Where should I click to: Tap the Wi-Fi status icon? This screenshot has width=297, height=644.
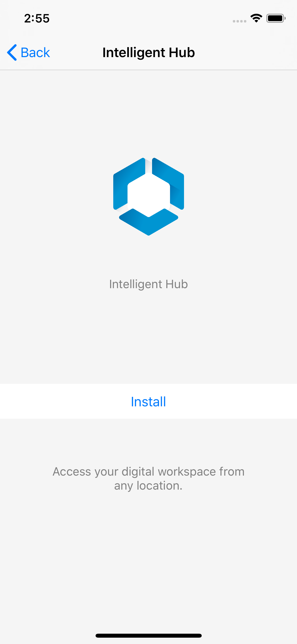click(x=256, y=18)
